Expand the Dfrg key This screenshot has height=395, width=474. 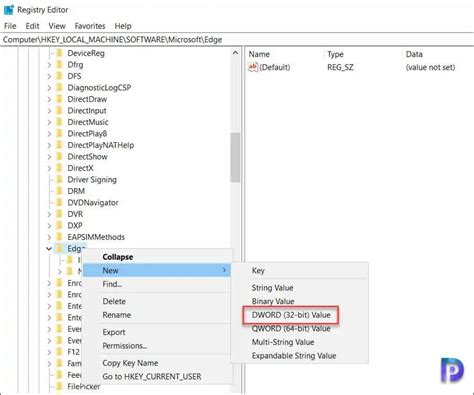coord(49,65)
